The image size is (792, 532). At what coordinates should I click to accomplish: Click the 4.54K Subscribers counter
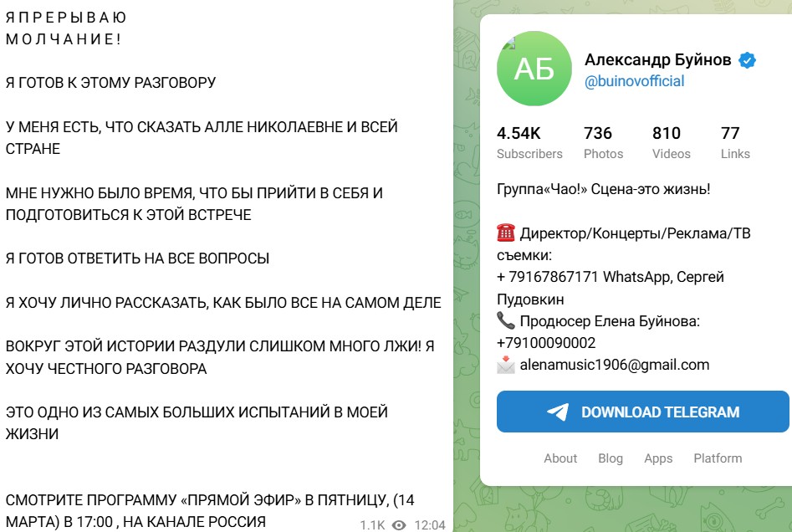(x=529, y=142)
